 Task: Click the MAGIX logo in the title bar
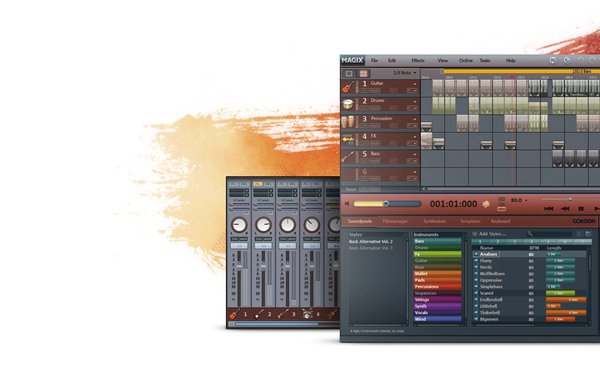pos(352,60)
